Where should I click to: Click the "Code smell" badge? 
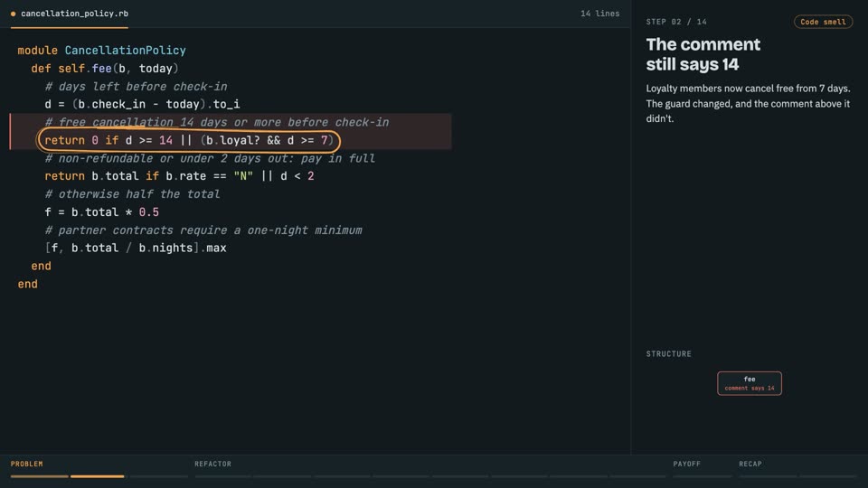click(823, 22)
